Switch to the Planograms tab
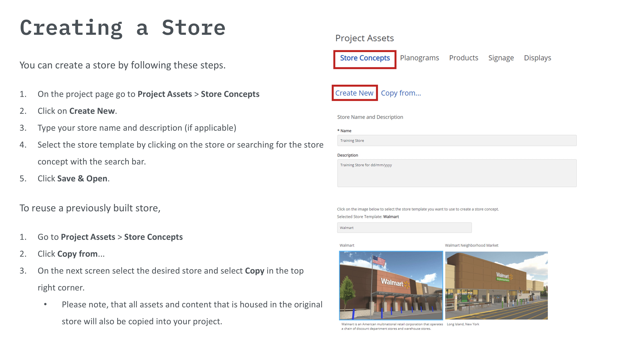 click(419, 58)
